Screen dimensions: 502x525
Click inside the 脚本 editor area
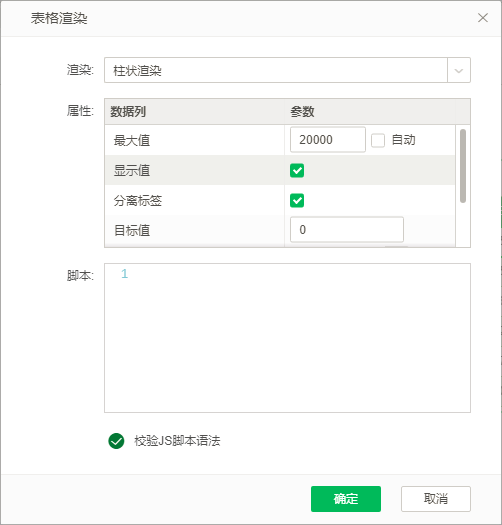click(x=287, y=338)
